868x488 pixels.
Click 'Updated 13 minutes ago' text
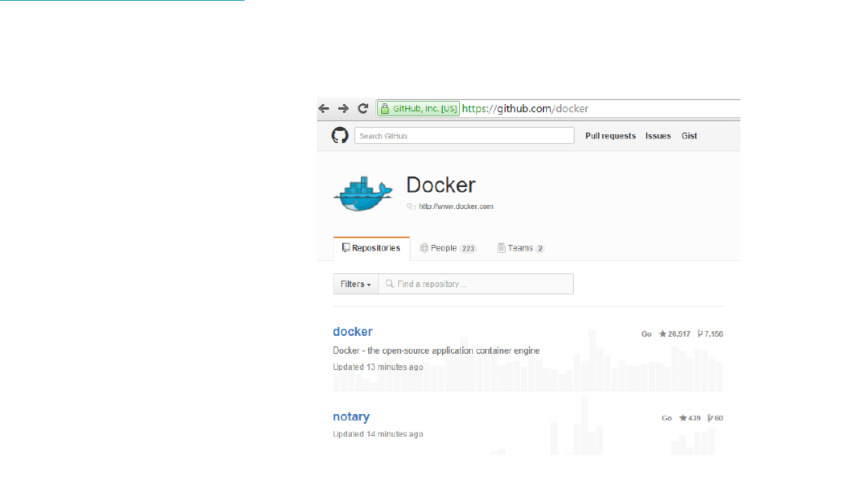pyautogui.click(x=378, y=368)
